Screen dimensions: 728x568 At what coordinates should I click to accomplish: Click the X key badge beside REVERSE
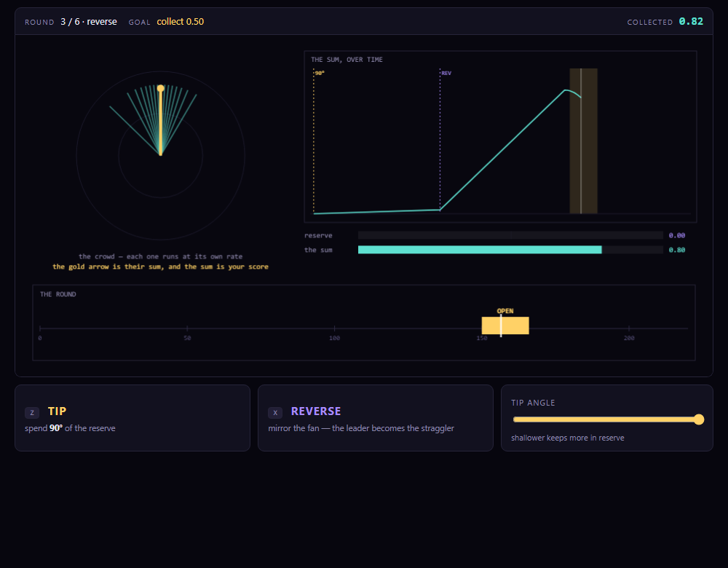(x=275, y=412)
